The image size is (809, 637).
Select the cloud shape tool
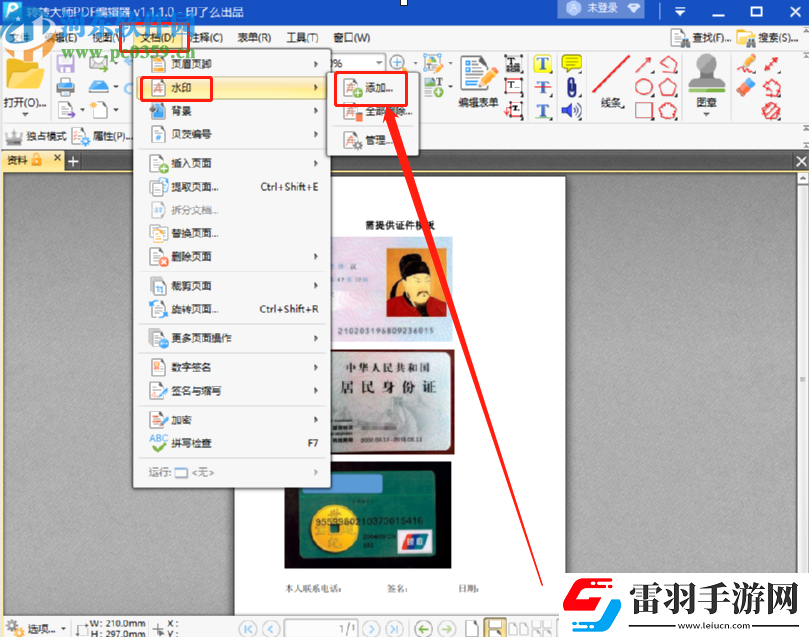[x=668, y=110]
